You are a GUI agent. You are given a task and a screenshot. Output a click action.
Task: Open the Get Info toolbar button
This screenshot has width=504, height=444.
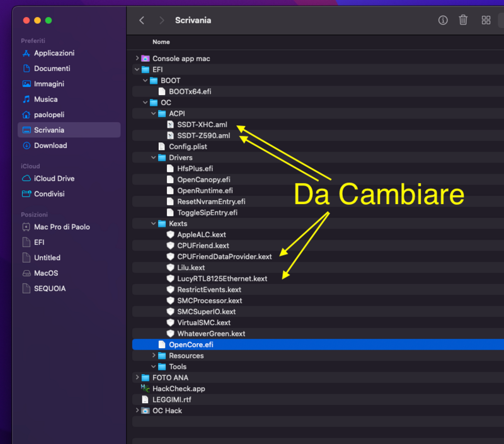tap(443, 20)
